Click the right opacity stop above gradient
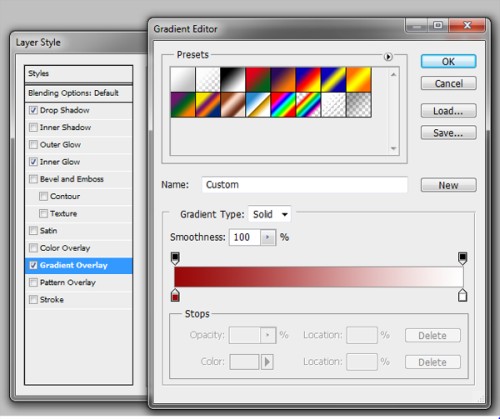The image size is (500, 419). (462, 258)
